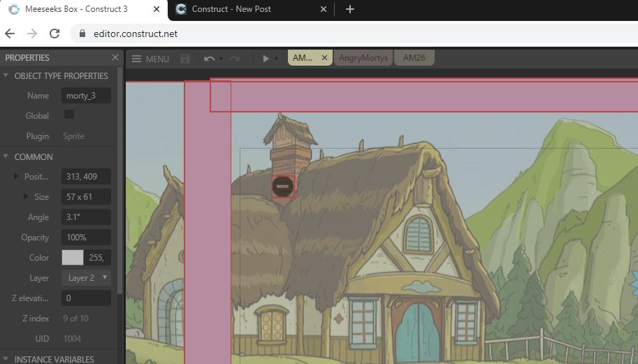Open the preview options dropdown arrow
The width and height of the screenshot is (638, 364).
tap(276, 59)
